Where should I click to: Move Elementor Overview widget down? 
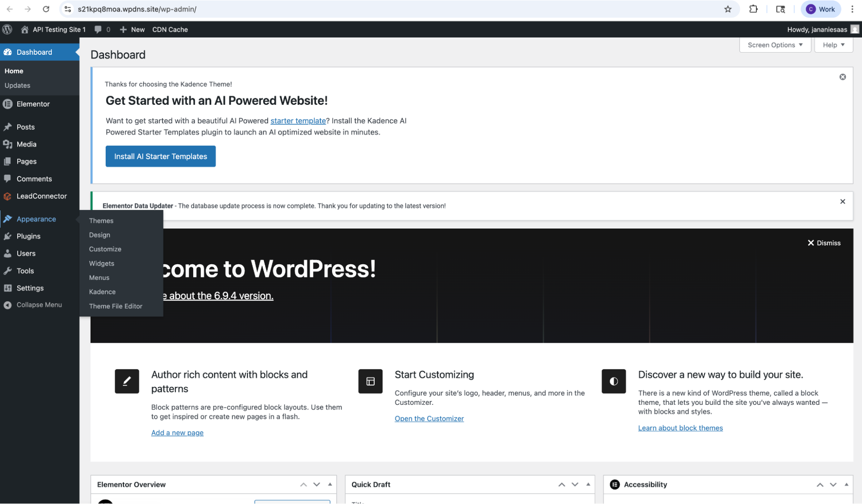pyautogui.click(x=317, y=485)
